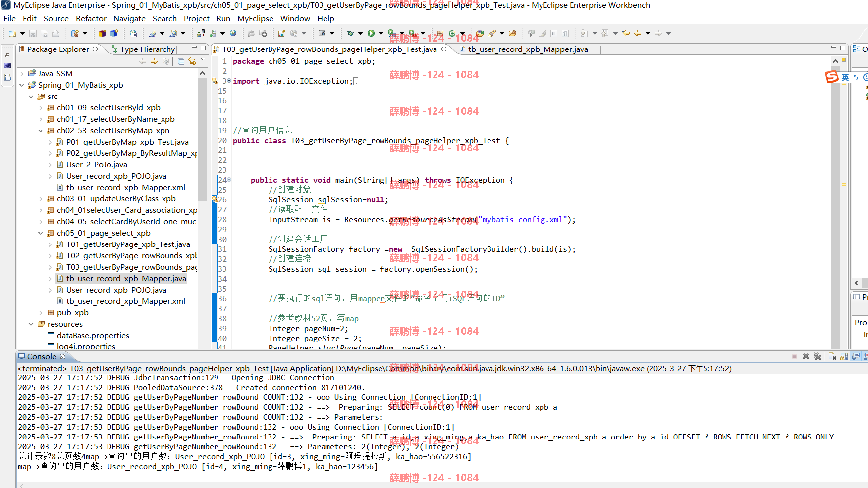Collapse ch05_01_page_select_xpb package
The width and height of the screenshot is (868, 488).
pos(41,233)
